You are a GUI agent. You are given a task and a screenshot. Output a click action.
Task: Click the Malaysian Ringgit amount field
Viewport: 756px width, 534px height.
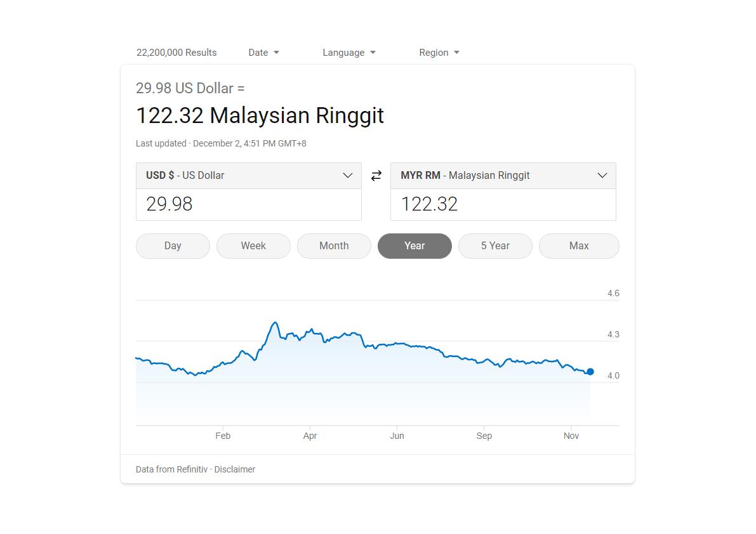click(503, 204)
